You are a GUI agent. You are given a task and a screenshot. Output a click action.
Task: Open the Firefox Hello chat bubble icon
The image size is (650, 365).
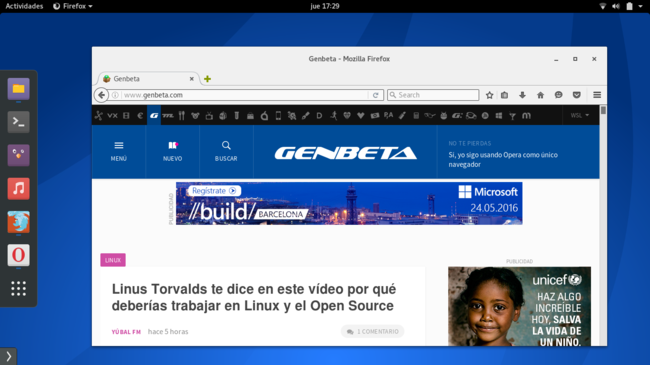558,95
